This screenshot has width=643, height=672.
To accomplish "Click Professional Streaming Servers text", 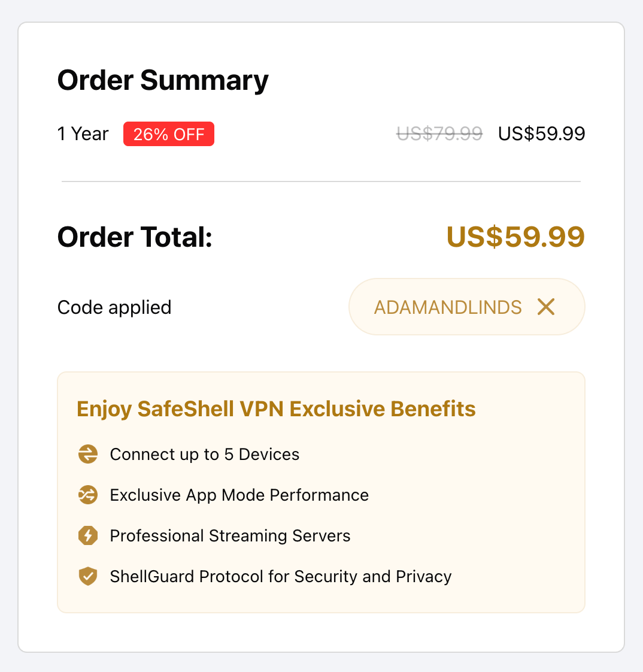I will pyautogui.click(x=230, y=535).
